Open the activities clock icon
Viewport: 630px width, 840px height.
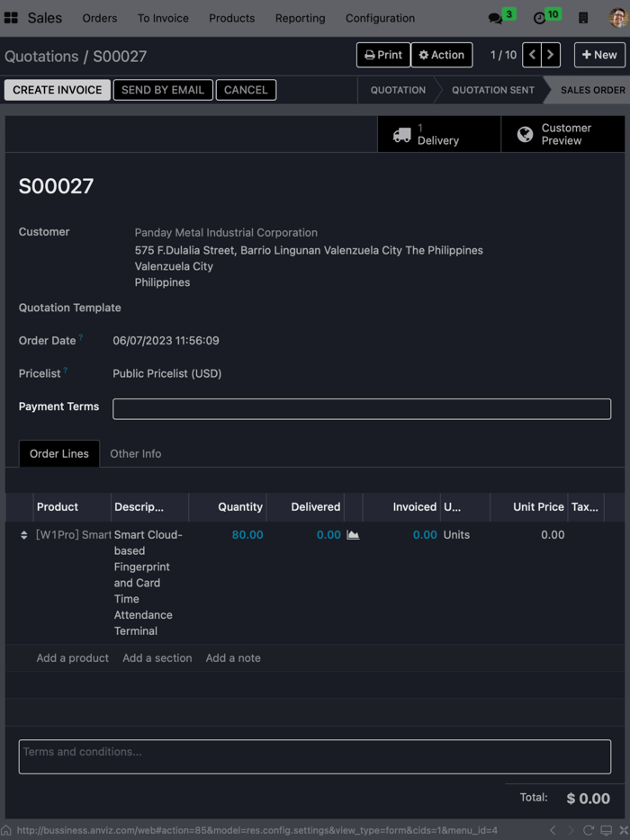click(539, 18)
